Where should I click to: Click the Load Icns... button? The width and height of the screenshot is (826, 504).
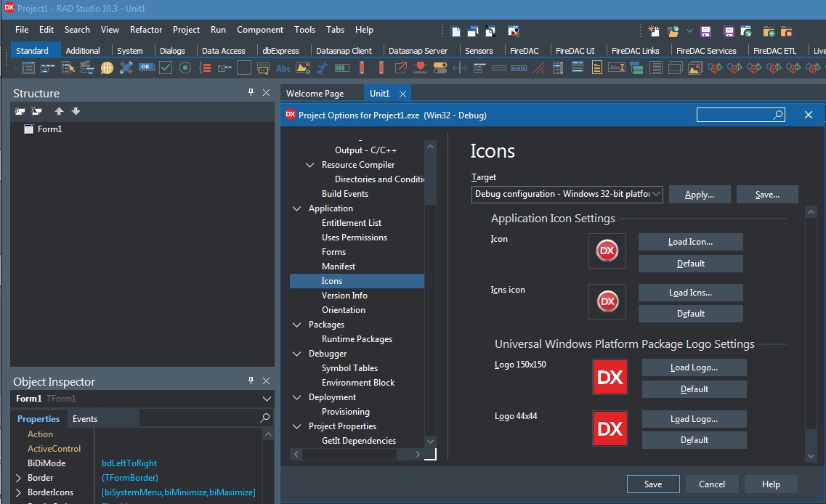[690, 292]
